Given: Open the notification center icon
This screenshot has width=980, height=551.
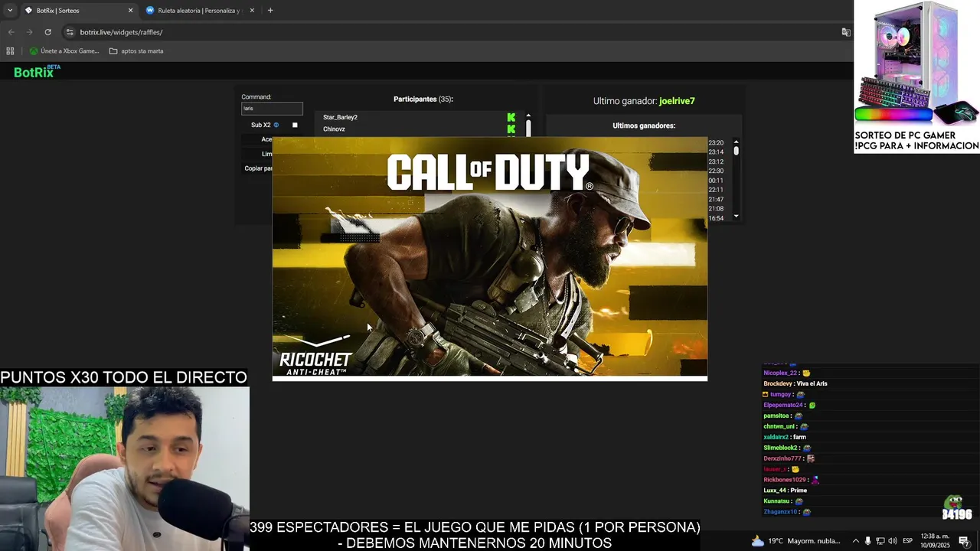Looking at the screenshot, I should click(x=964, y=541).
